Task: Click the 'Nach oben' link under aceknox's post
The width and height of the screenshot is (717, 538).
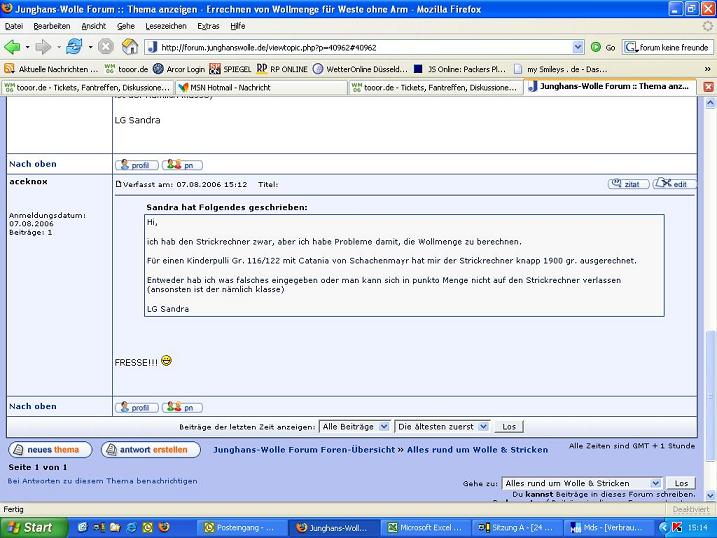Action: (33, 407)
